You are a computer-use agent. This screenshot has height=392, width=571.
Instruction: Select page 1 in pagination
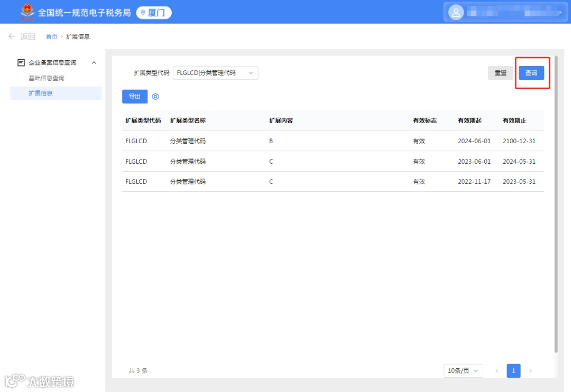coord(513,370)
